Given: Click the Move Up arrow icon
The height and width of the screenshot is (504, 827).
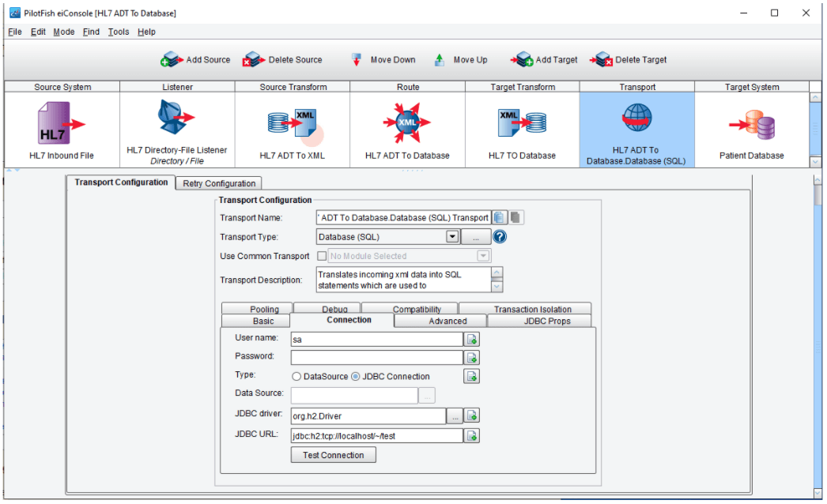Looking at the screenshot, I should tap(440, 59).
